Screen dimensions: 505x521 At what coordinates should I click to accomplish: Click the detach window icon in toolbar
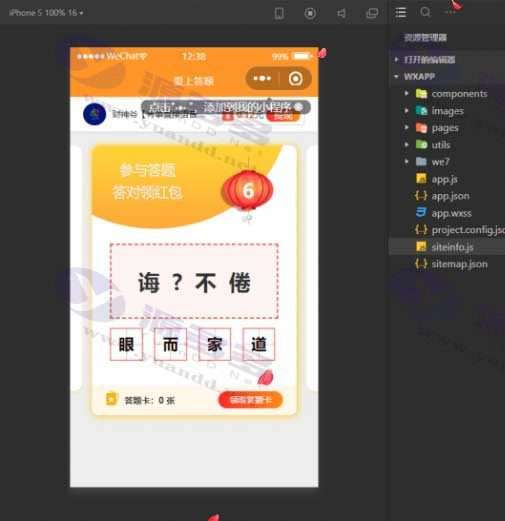[372, 13]
